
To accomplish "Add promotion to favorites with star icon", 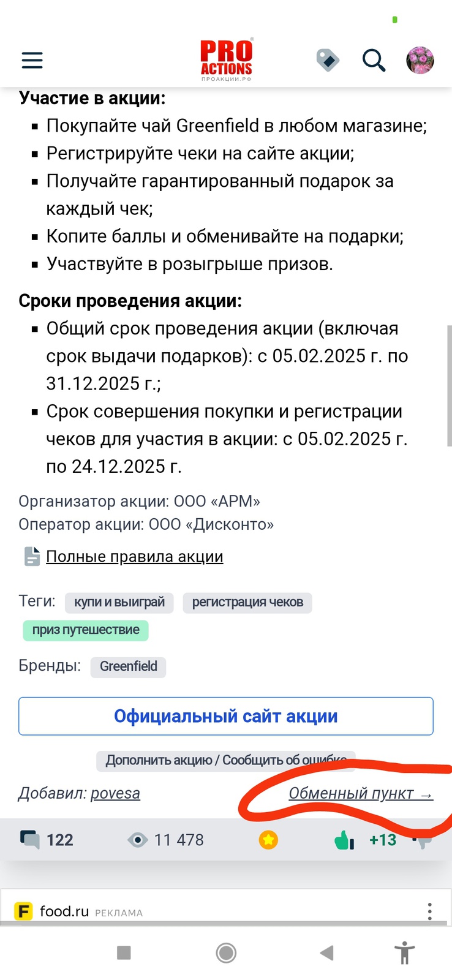I will click(x=268, y=840).
